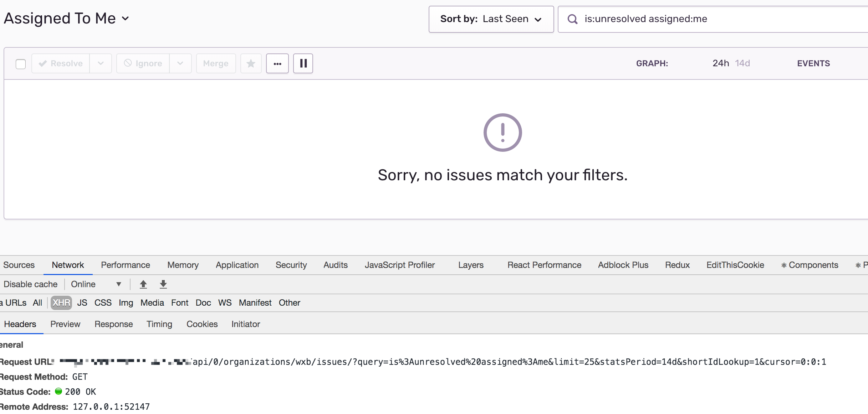Click the import HAR upload arrow icon

tap(143, 284)
